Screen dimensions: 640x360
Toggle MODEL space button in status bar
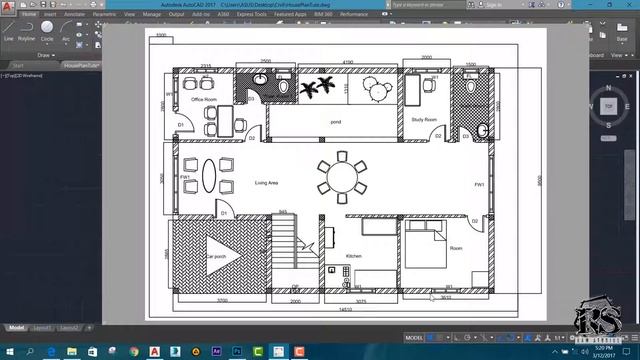414,338
